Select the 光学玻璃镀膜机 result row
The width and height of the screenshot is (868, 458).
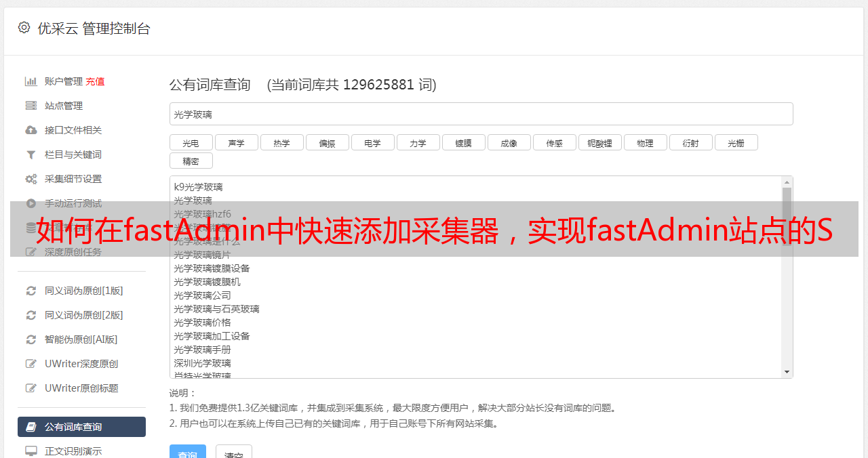(x=207, y=282)
